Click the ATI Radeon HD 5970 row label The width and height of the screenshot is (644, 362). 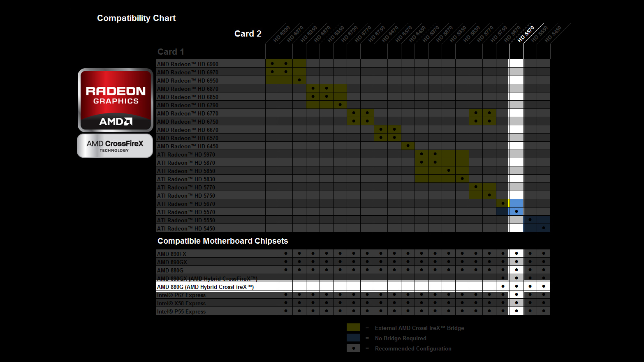[186, 154]
